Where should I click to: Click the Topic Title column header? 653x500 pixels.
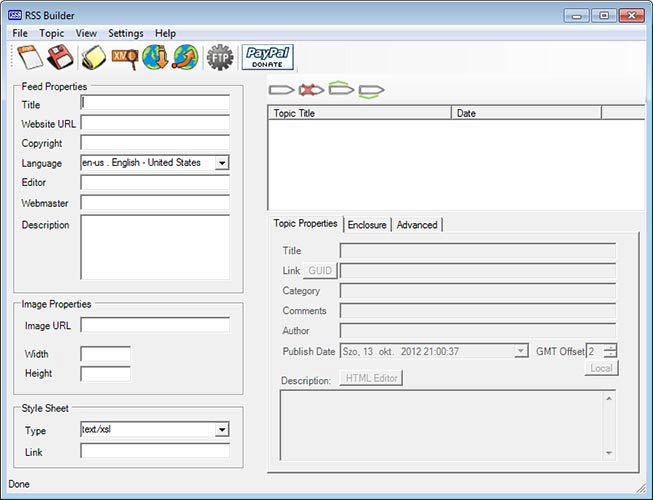360,113
